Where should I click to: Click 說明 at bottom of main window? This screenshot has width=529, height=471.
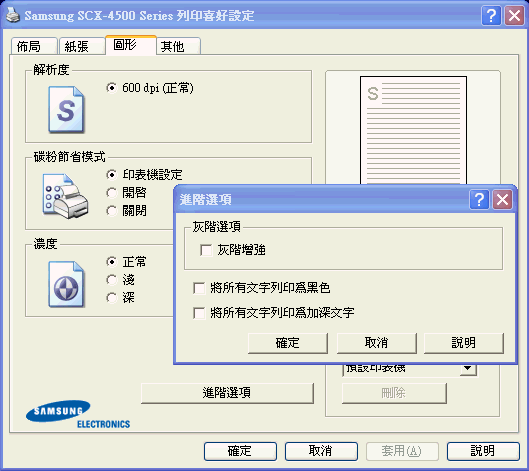pos(483,451)
